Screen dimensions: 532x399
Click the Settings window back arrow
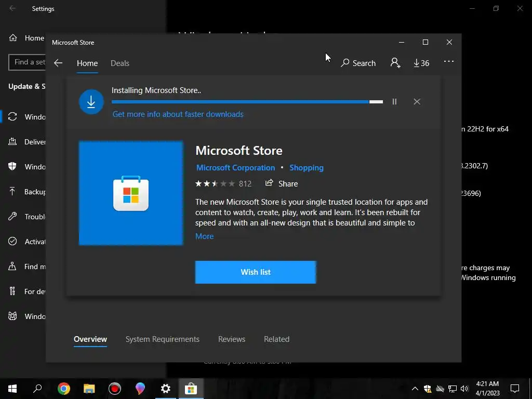pos(12,8)
